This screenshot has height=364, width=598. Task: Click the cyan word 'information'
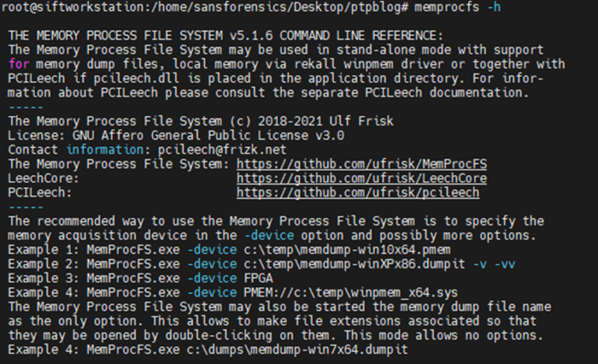tap(105, 150)
